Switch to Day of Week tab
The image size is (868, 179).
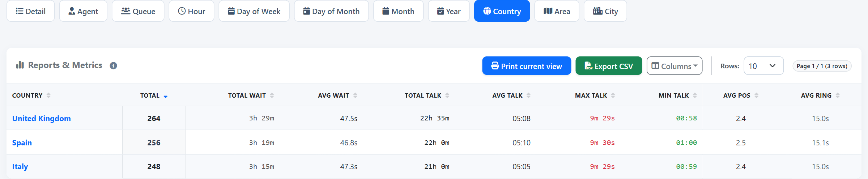(x=254, y=11)
